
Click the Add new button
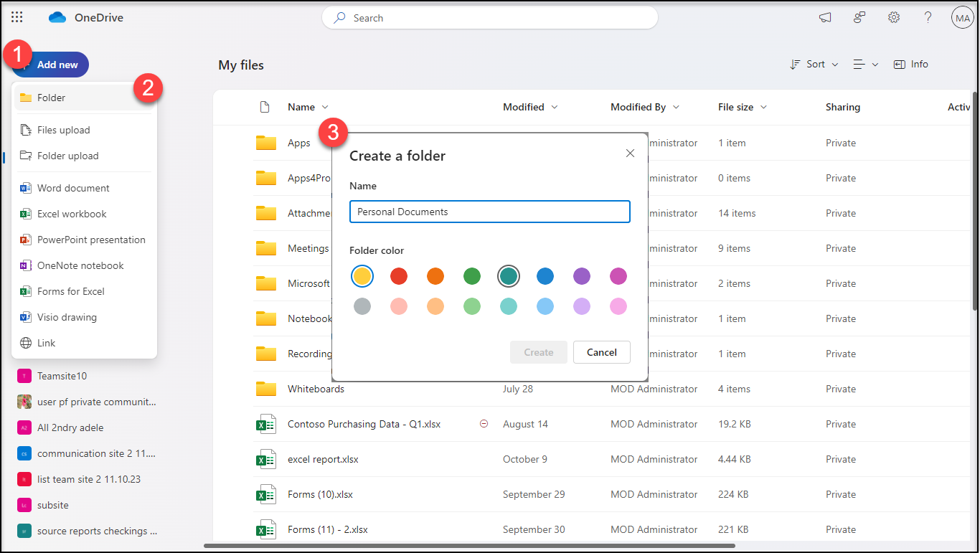point(52,65)
